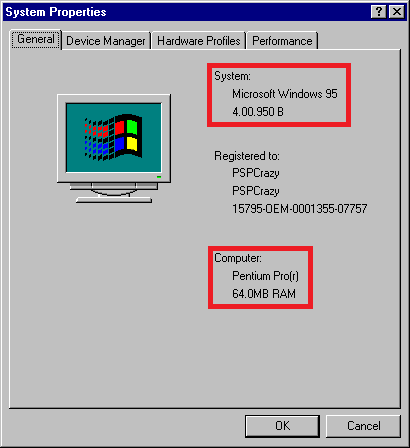
Task: Click the Microsoft Windows 95 text
Action: click(x=285, y=94)
